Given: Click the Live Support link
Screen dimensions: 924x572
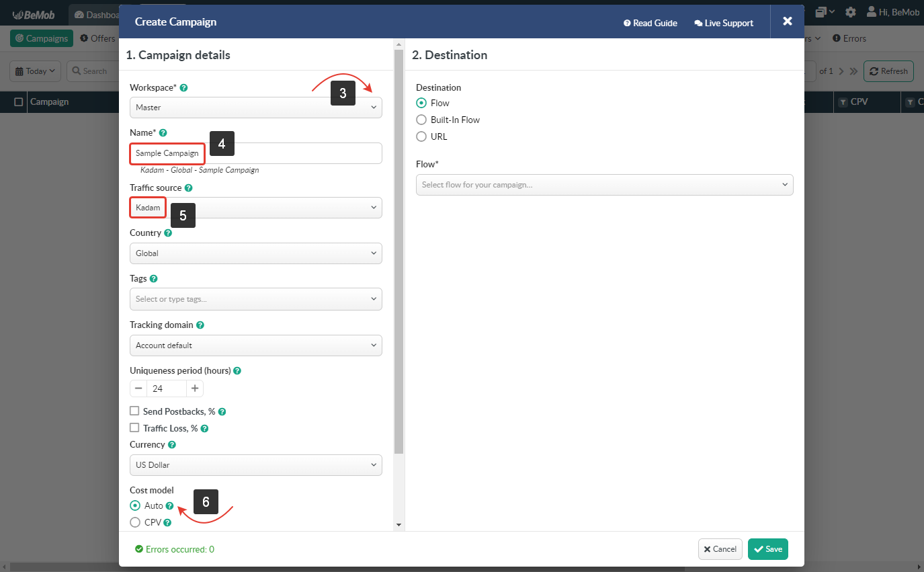Looking at the screenshot, I should click(724, 23).
